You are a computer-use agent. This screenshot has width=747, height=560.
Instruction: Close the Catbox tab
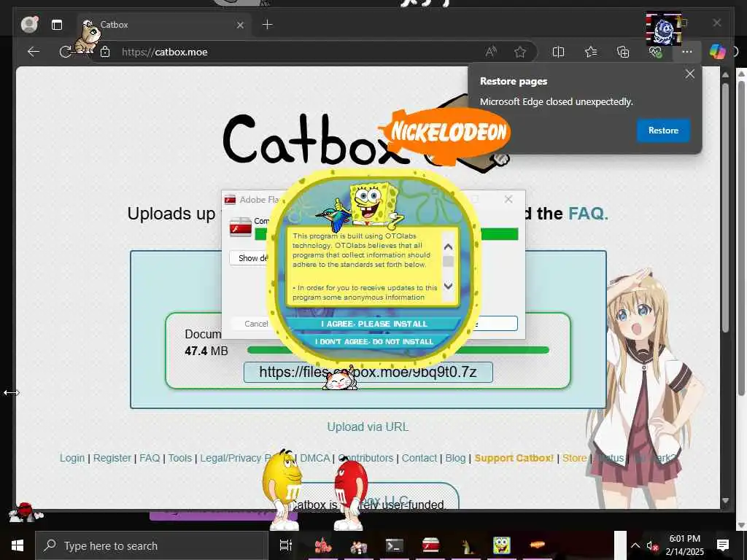coord(240,25)
